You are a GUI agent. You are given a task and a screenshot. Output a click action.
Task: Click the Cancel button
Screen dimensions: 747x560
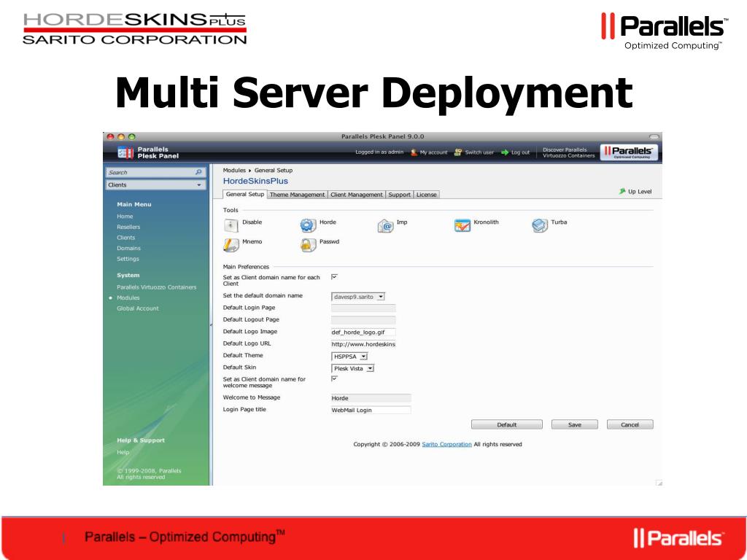[x=630, y=425]
